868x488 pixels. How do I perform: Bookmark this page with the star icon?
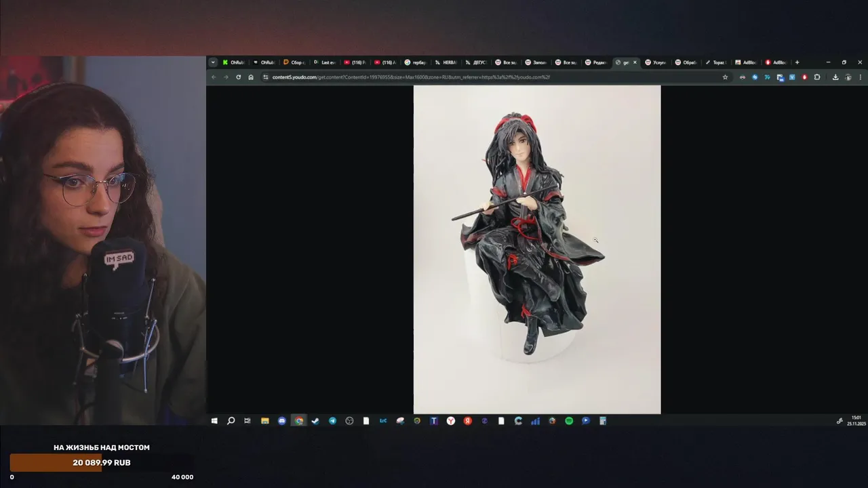[x=725, y=77]
